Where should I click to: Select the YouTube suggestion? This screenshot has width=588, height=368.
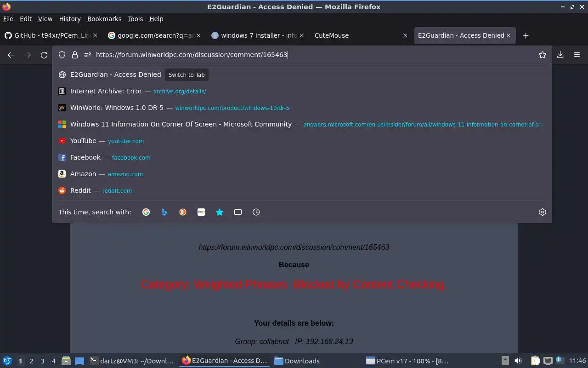[x=302, y=141]
